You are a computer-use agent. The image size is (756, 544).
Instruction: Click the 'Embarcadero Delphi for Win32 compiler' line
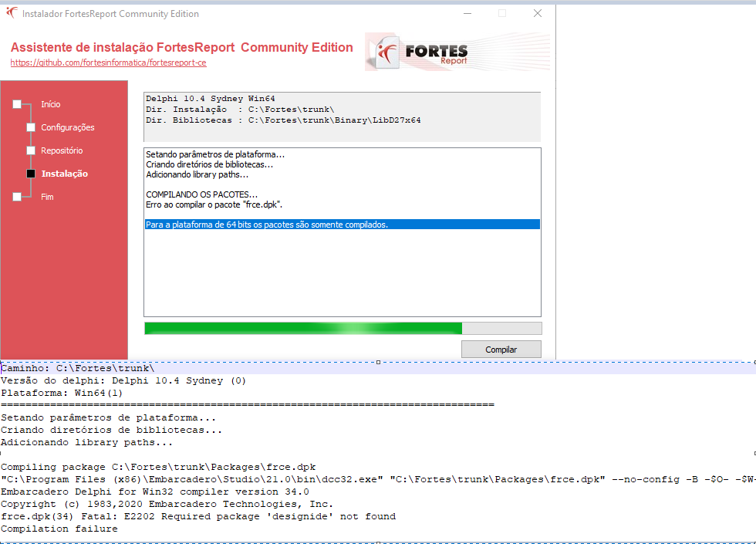click(155, 492)
